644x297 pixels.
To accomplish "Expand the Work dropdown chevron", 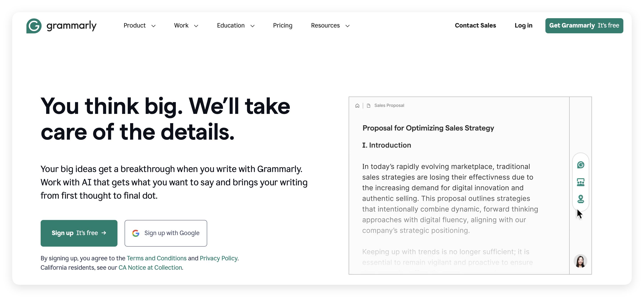I will (x=196, y=26).
